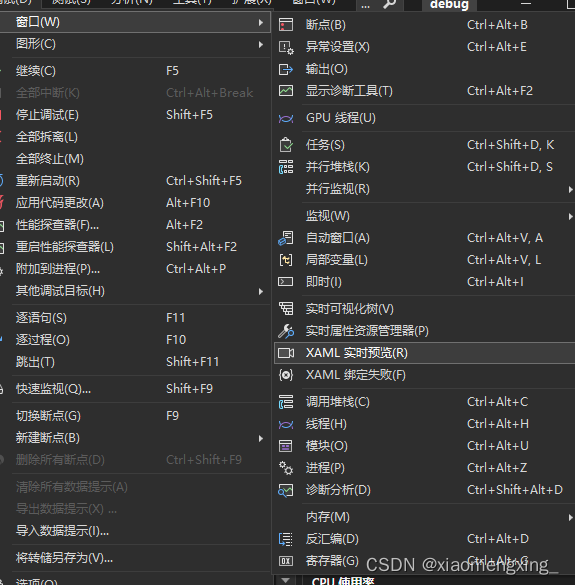
Task: Click the XAML 绑定失败(F) icon
Action: coord(286,375)
